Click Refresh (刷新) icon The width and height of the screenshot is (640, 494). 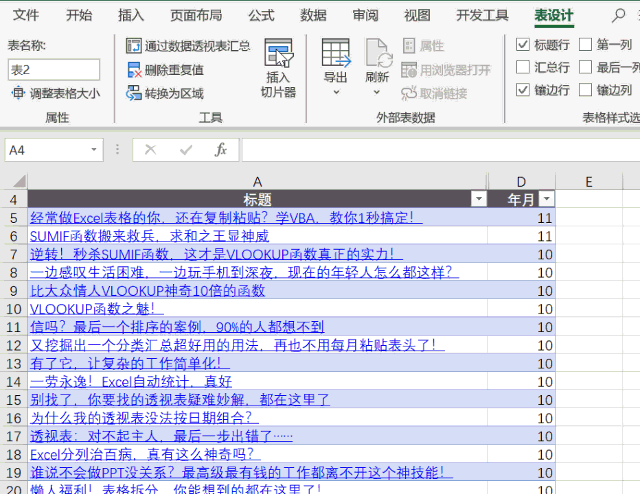tap(379, 52)
